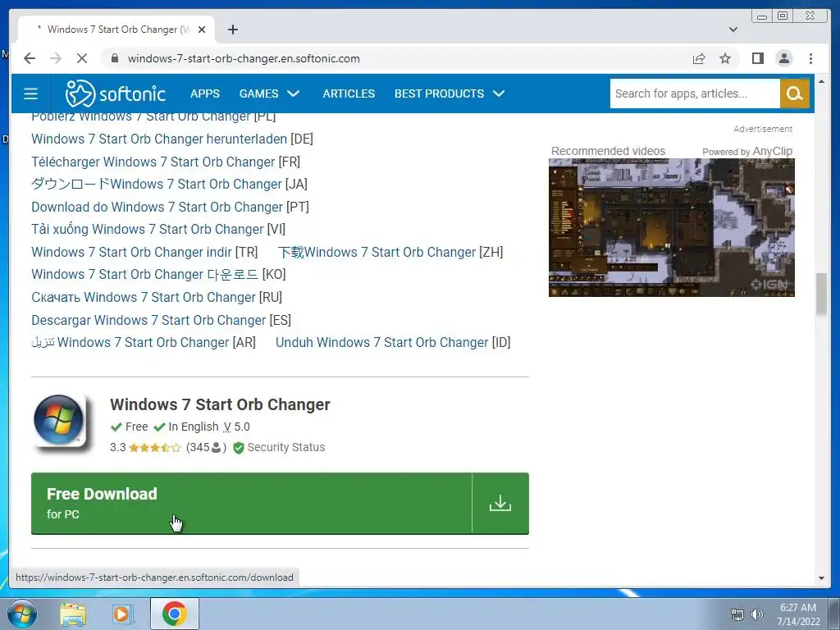Screen dimensions: 840x630
Task: Click the green Security Status shield
Action: (239, 448)
